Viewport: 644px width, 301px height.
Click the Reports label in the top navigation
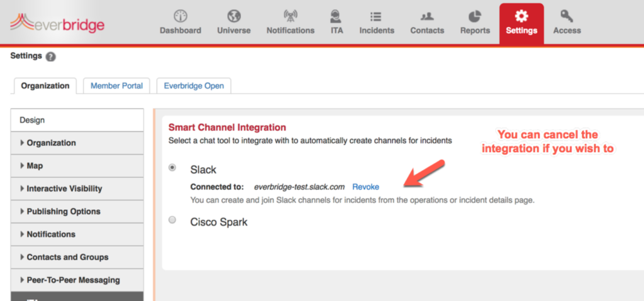point(475,31)
